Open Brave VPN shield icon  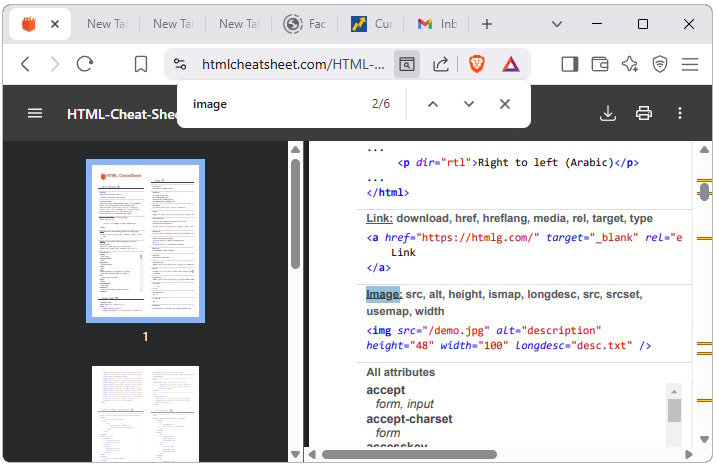click(660, 64)
